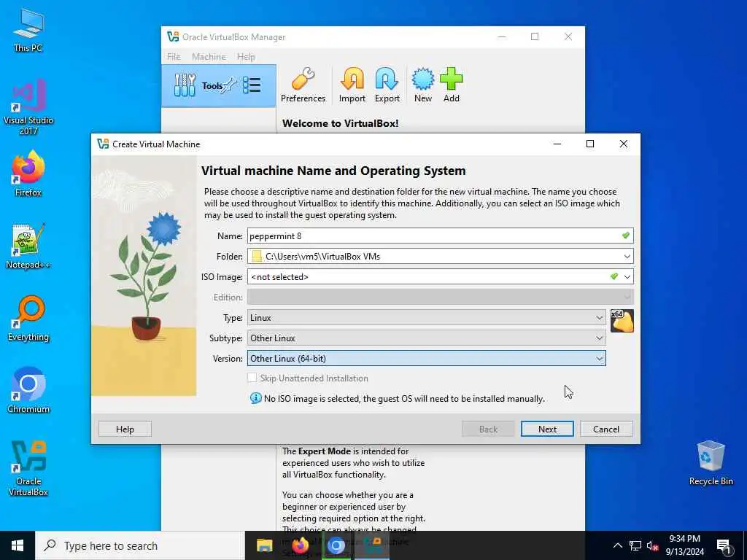Open the Tools list menu icon
This screenshot has height=560, width=747.
pyautogui.click(x=252, y=86)
